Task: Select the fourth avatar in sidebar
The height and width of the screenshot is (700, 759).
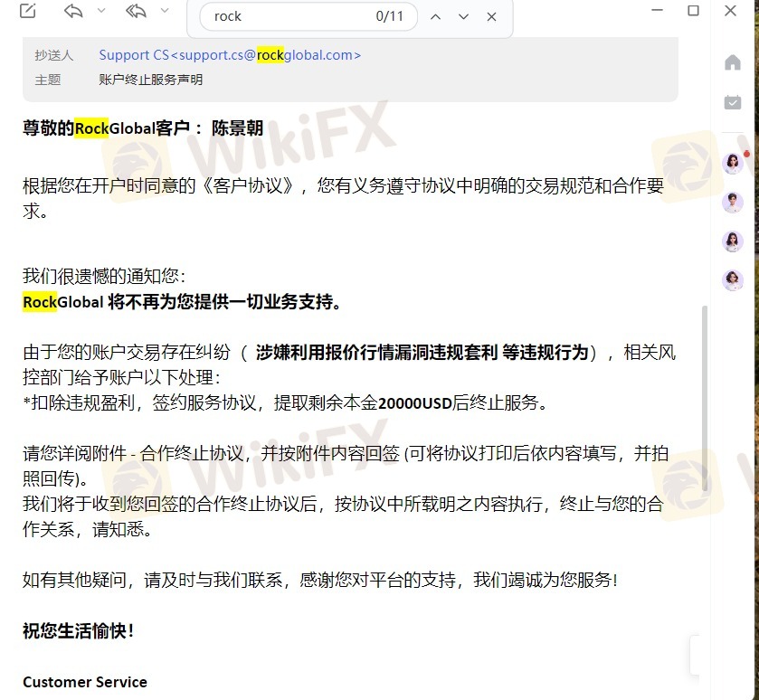Action: click(x=733, y=279)
